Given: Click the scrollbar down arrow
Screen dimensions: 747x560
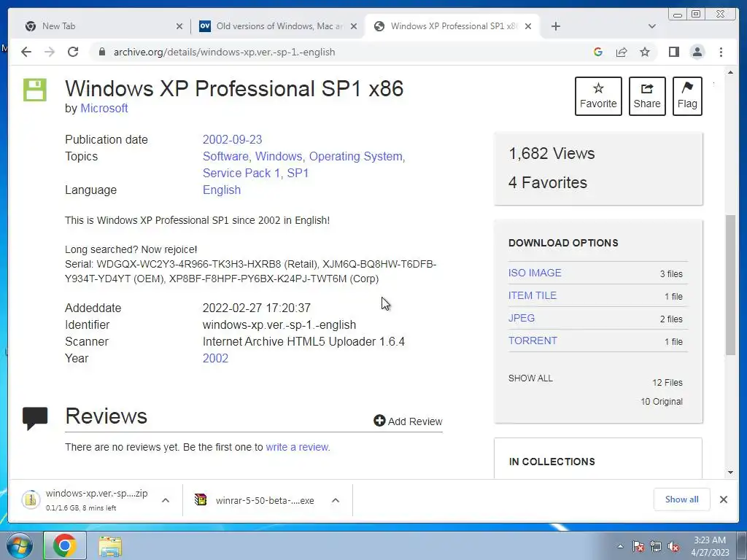Looking at the screenshot, I should [730, 472].
